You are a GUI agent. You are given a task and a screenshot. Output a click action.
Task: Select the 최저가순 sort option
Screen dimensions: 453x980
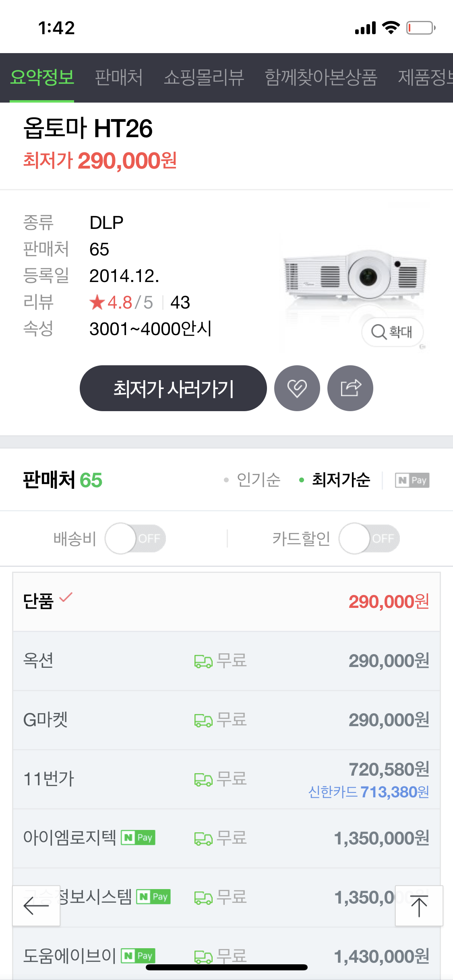pyautogui.click(x=335, y=480)
